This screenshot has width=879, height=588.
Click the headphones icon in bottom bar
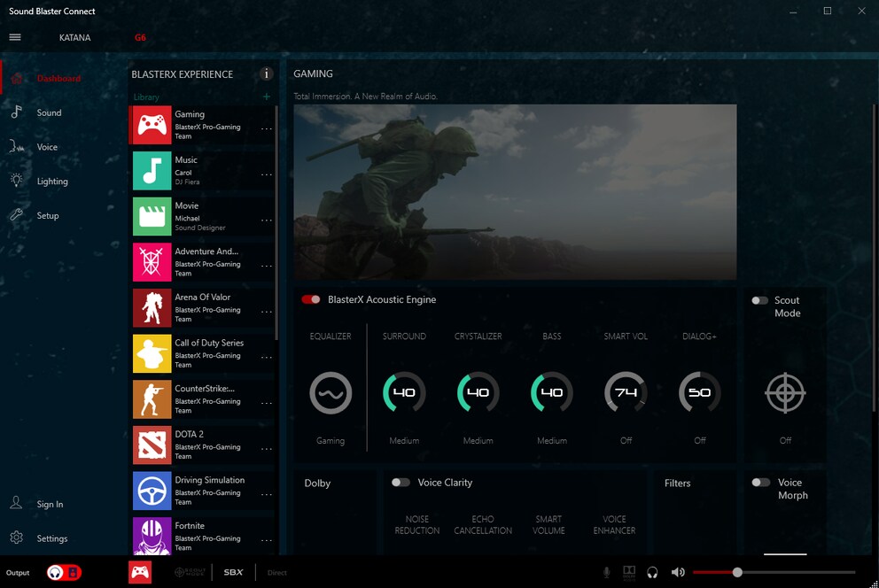[652, 572]
